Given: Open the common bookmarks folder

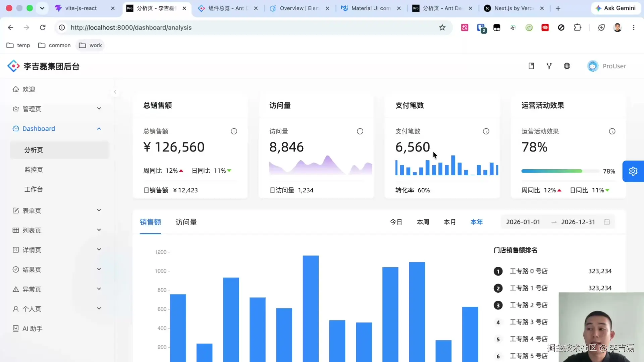Looking at the screenshot, I should click(54, 45).
